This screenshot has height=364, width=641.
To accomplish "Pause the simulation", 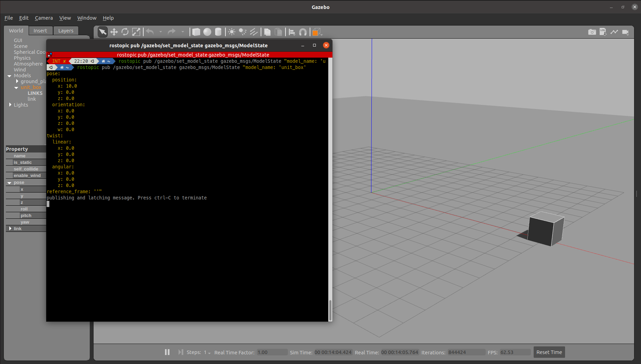I will [167, 352].
